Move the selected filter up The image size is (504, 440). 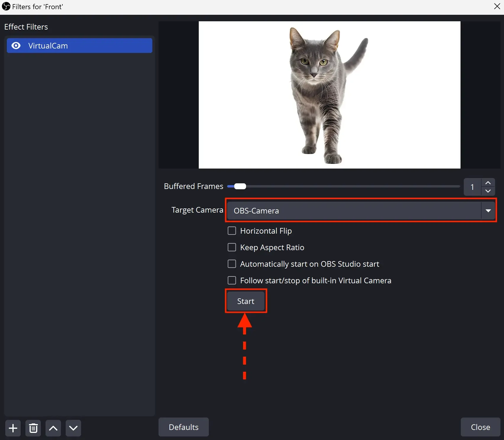click(53, 428)
